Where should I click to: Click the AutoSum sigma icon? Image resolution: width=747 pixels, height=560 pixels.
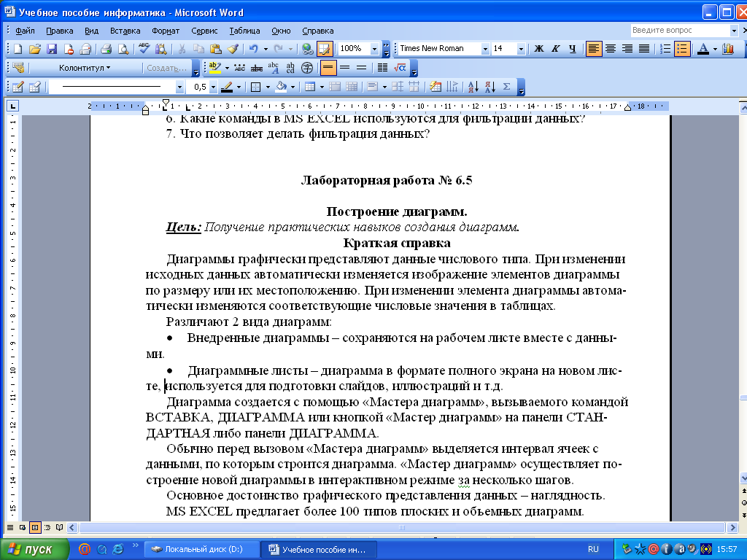pos(506,87)
